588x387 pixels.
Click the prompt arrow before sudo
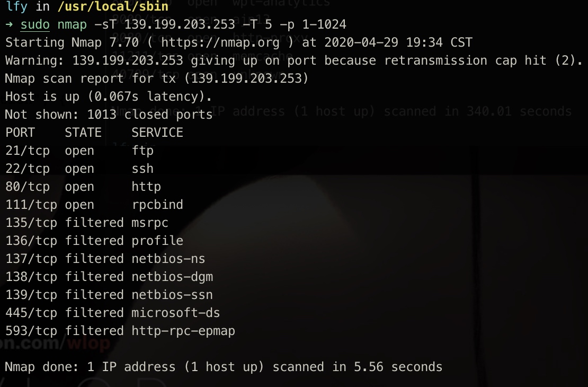click(x=10, y=24)
